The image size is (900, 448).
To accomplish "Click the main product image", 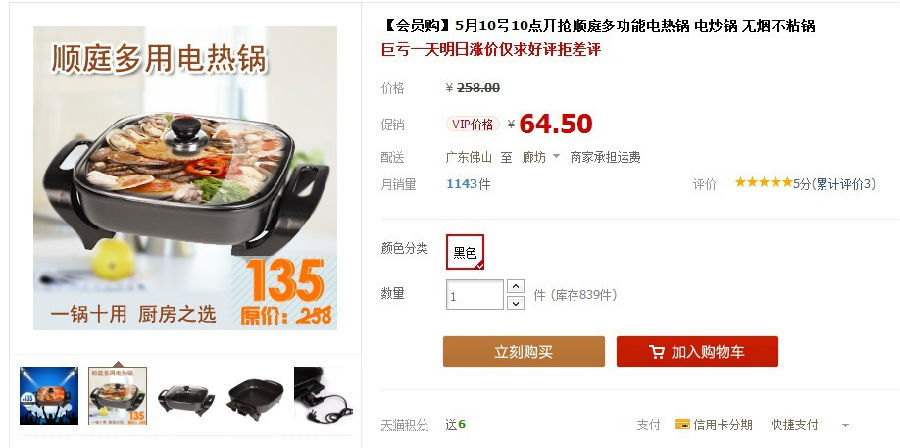I will 185,178.
